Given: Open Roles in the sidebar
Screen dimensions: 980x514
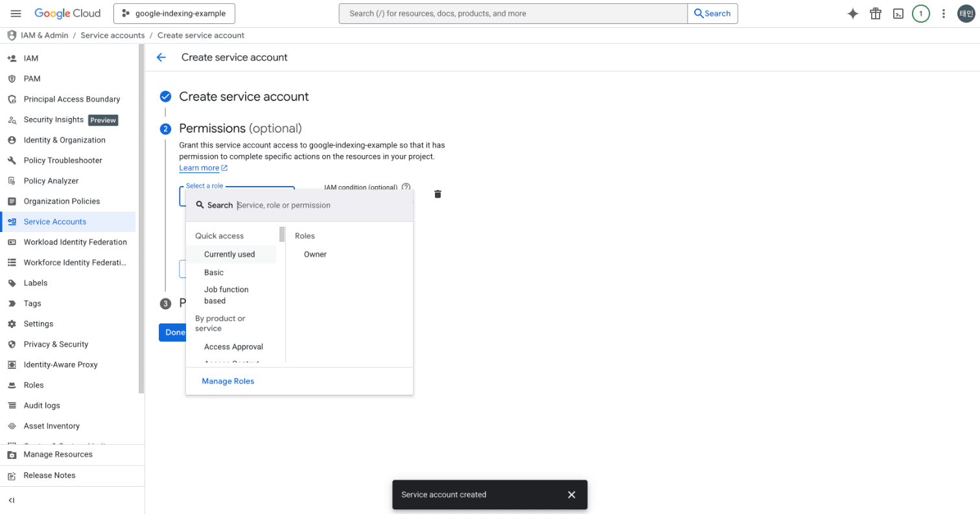Looking at the screenshot, I should tap(68, 385).
